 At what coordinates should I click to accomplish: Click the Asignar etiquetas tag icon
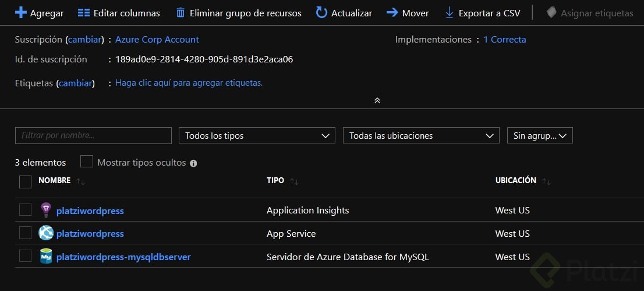551,12
